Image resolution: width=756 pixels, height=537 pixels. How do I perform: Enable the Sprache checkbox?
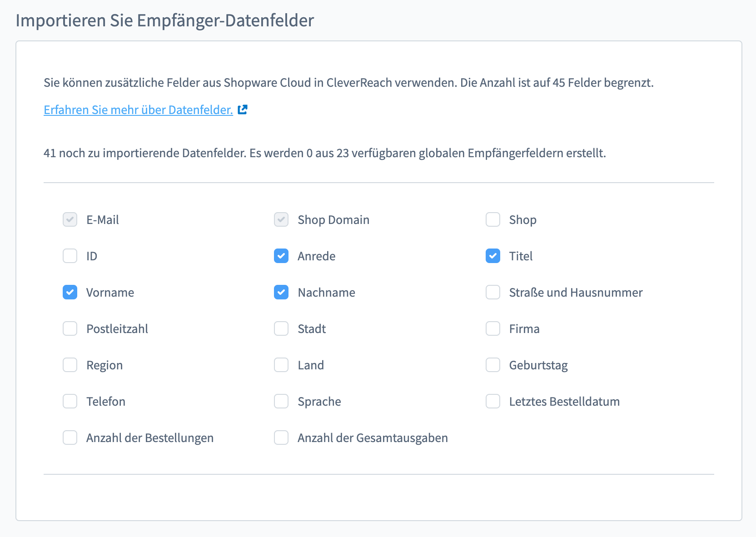click(281, 401)
